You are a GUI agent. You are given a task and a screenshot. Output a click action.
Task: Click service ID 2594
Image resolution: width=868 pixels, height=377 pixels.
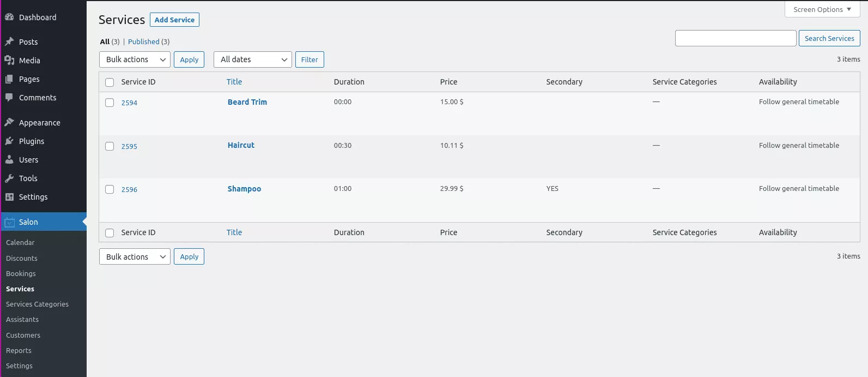click(129, 103)
